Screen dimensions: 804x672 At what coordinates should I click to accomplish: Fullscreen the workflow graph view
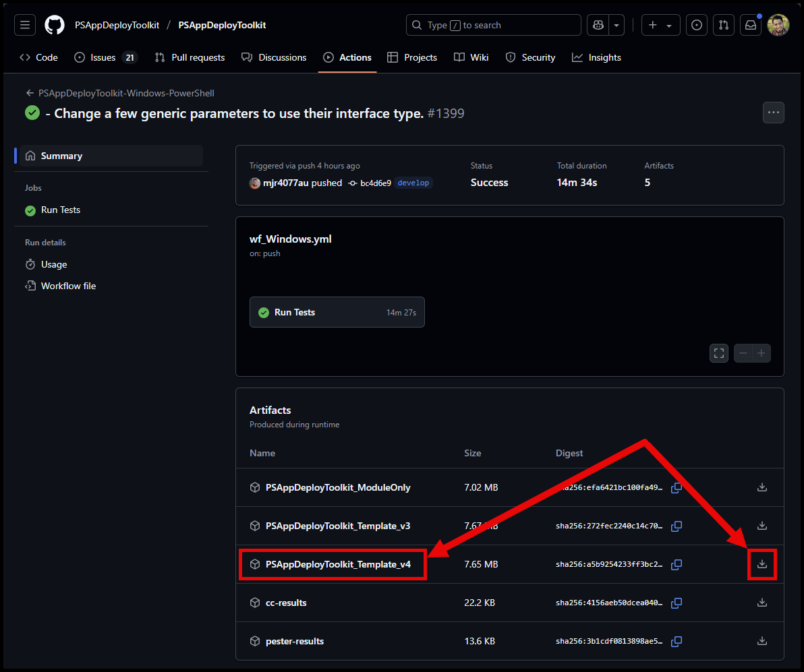pos(718,353)
